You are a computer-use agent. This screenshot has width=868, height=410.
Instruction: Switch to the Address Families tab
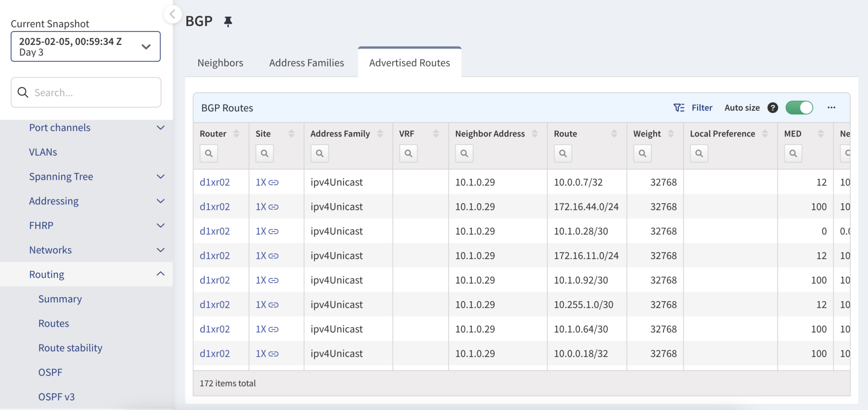click(306, 62)
